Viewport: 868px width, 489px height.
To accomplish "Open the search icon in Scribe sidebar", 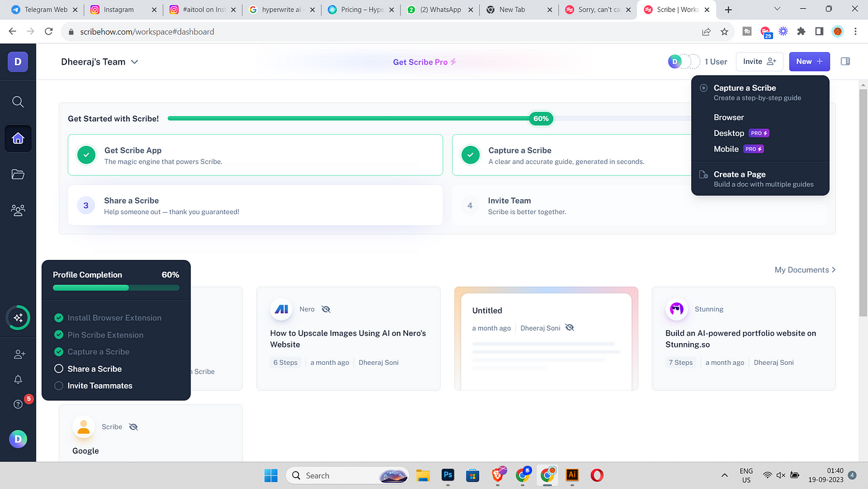I will point(18,102).
